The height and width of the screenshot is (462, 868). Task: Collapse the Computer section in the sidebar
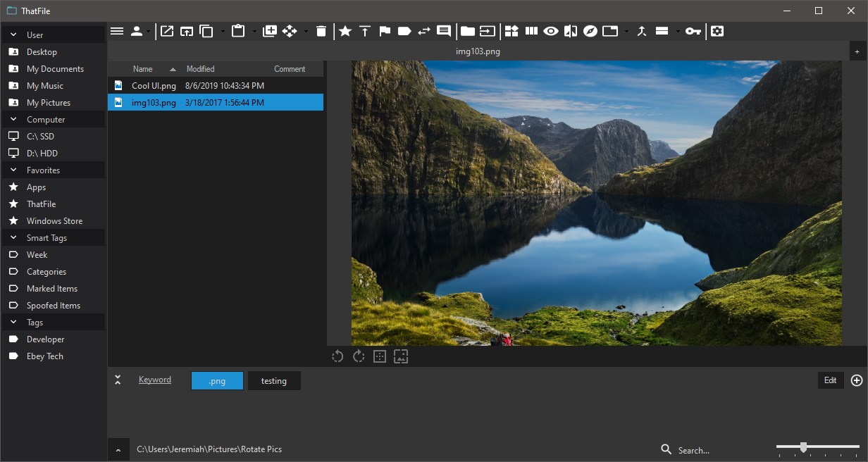(x=13, y=119)
